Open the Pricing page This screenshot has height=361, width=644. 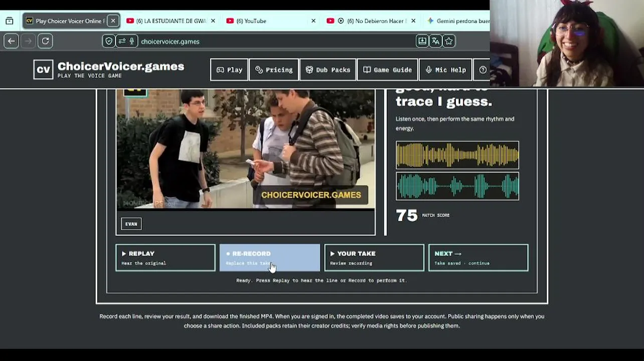(x=274, y=70)
